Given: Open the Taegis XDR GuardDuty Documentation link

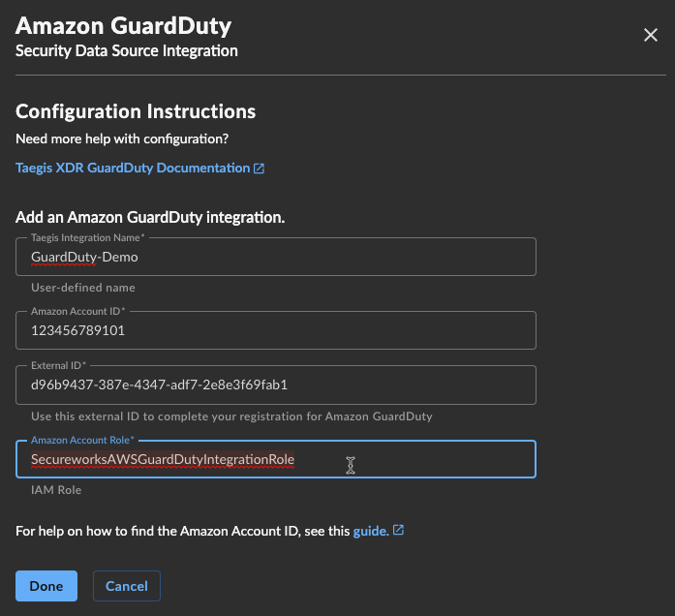Looking at the screenshot, I should (x=133, y=168).
